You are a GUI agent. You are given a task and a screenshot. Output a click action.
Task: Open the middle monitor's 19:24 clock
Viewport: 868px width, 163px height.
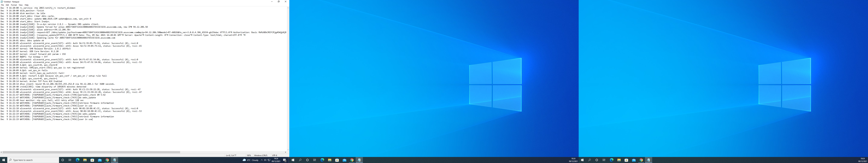pyautogui.click(x=573, y=160)
